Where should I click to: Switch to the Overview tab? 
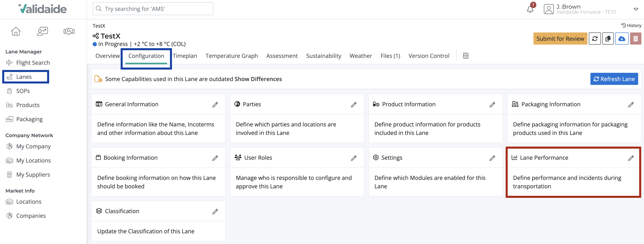(108, 56)
